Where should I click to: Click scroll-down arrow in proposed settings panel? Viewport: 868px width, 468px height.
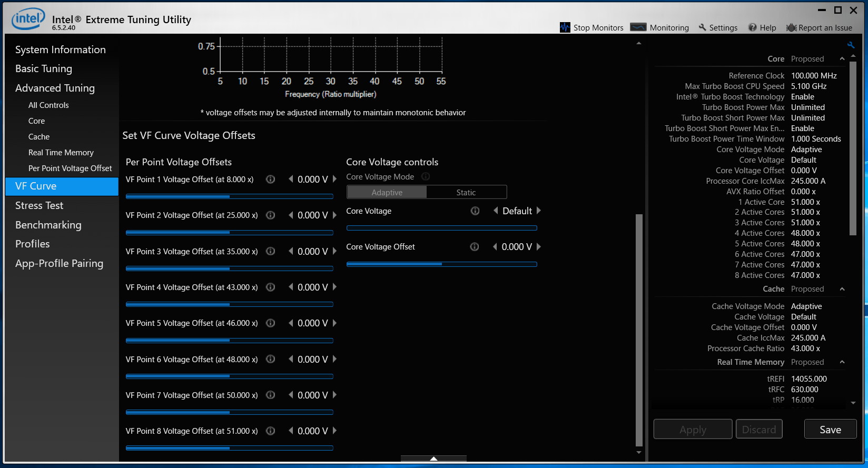853,403
